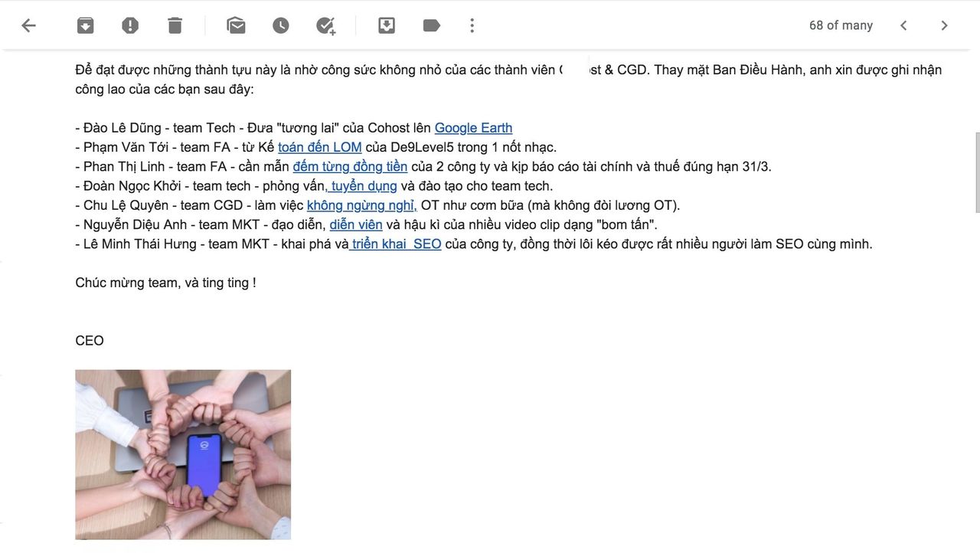Go back to inbox with arrow
980x553 pixels.
[x=28, y=25]
